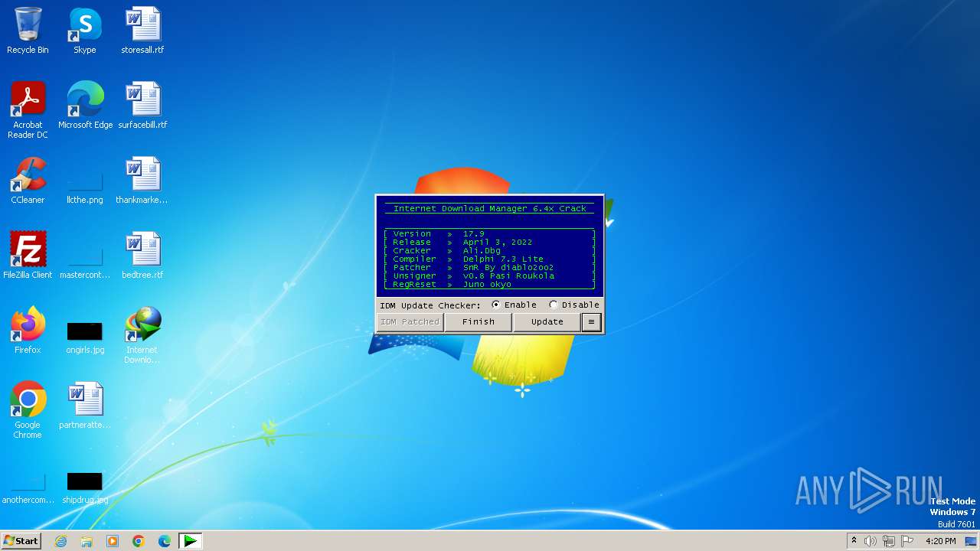Open the network tray icon
980x551 pixels.
888,541
